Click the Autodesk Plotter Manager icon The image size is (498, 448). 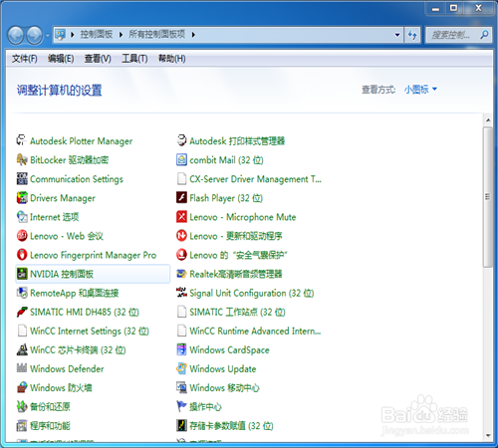(22, 140)
